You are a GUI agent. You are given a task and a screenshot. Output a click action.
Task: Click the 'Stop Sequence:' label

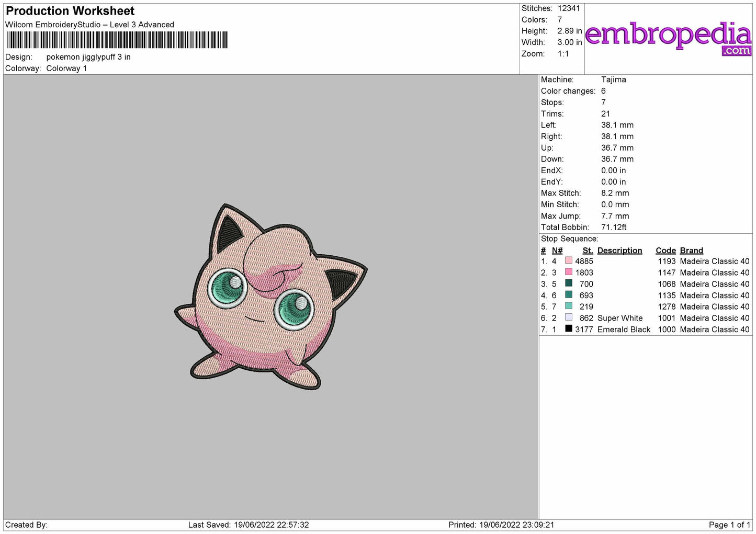(569, 238)
